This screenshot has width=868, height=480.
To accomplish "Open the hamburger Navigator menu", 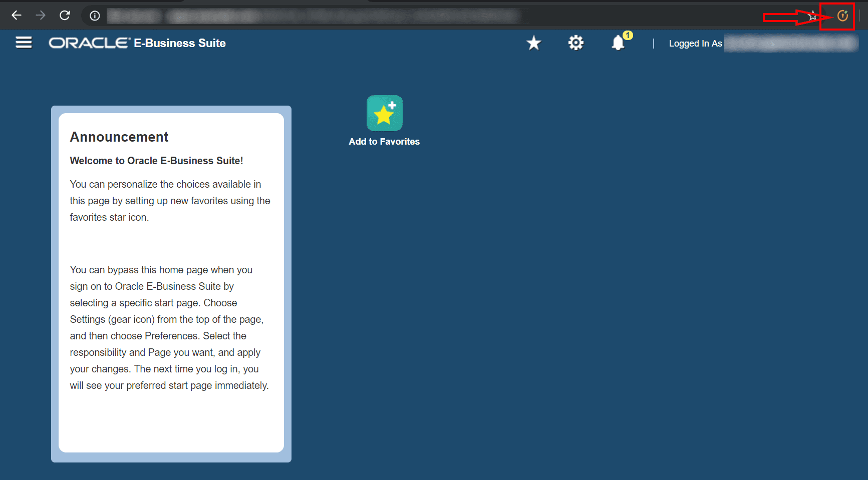I will coord(24,43).
